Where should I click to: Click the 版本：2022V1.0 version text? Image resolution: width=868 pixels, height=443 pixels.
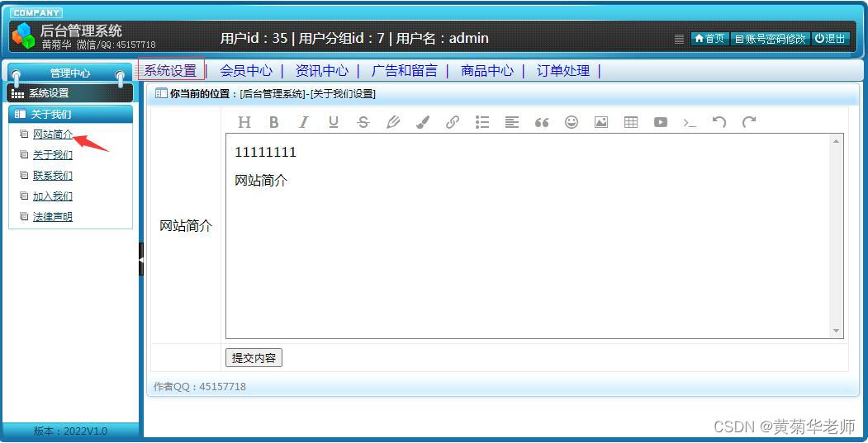(70, 431)
